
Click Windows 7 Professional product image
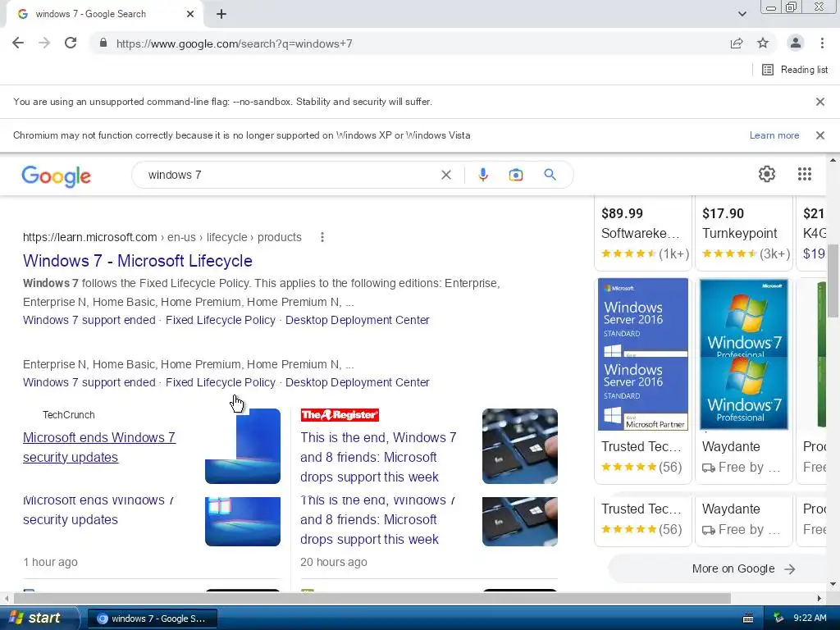click(743, 354)
